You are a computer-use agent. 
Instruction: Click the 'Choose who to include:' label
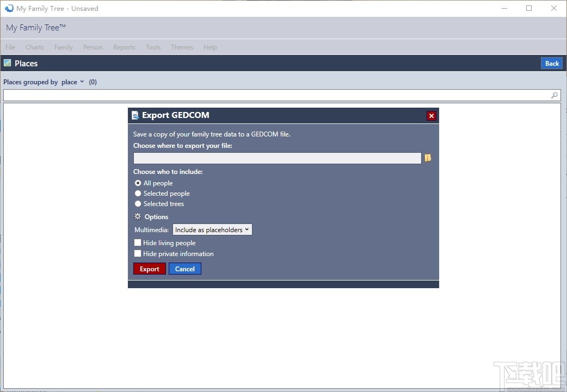(x=168, y=172)
